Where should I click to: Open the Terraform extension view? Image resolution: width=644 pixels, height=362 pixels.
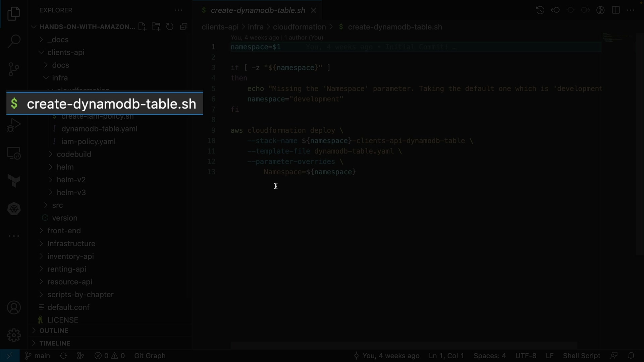(x=14, y=181)
